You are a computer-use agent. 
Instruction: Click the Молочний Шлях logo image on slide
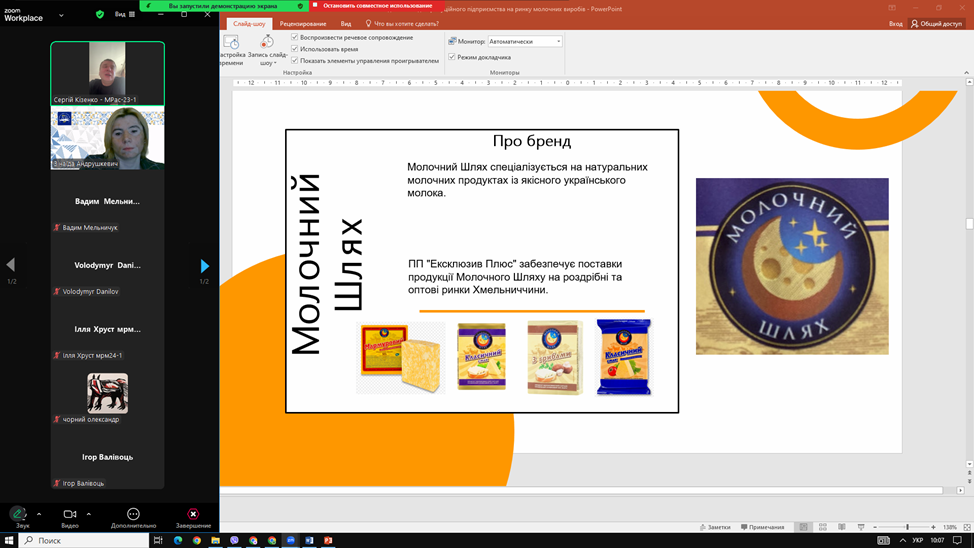pos(792,267)
